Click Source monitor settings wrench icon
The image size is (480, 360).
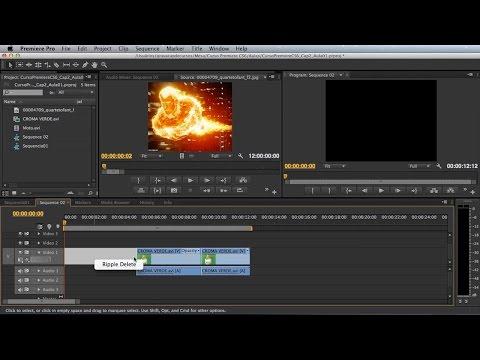(x=240, y=156)
